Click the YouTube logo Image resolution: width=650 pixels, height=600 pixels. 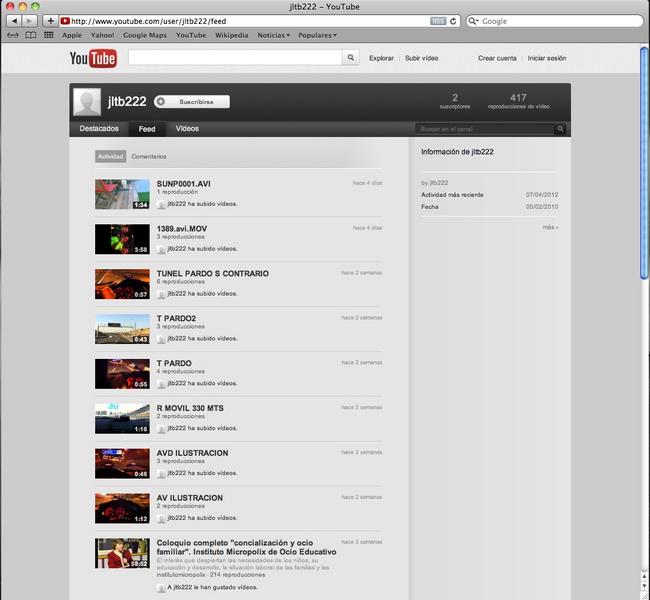click(93, 59)
